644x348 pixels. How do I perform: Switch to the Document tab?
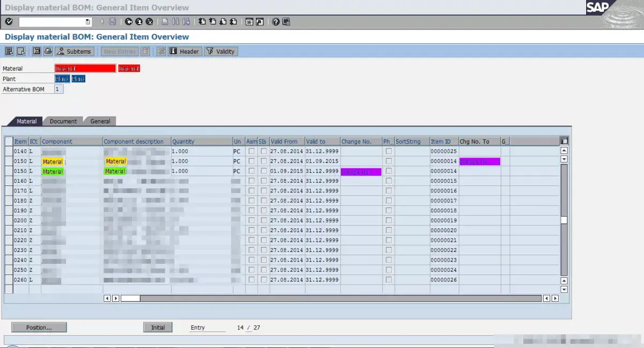click(63, 121)
